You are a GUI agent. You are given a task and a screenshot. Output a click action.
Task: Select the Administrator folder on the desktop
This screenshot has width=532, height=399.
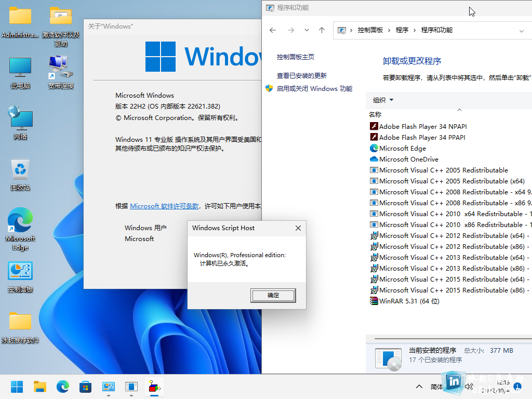[x=20, y=22]
